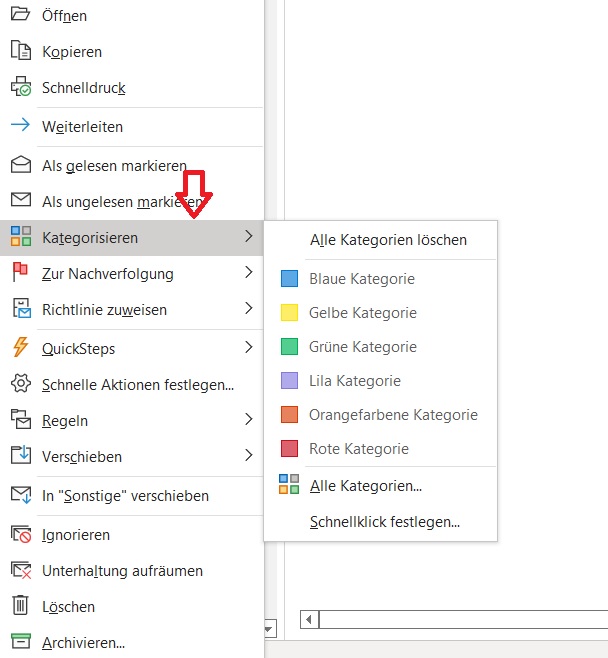Click the Regeln envelope icon
The height and width of the screenshot is (658, 608).
(x=21, y=419)
